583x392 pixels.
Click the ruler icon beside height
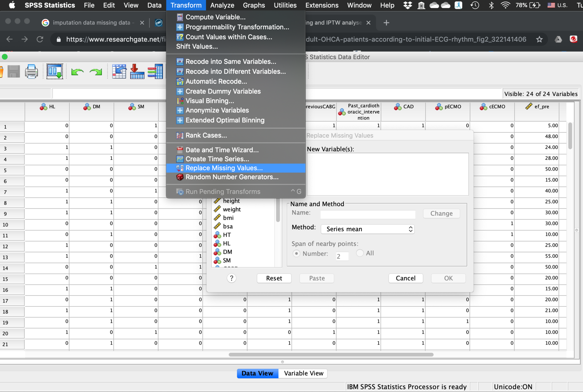(x=217, y=201)
